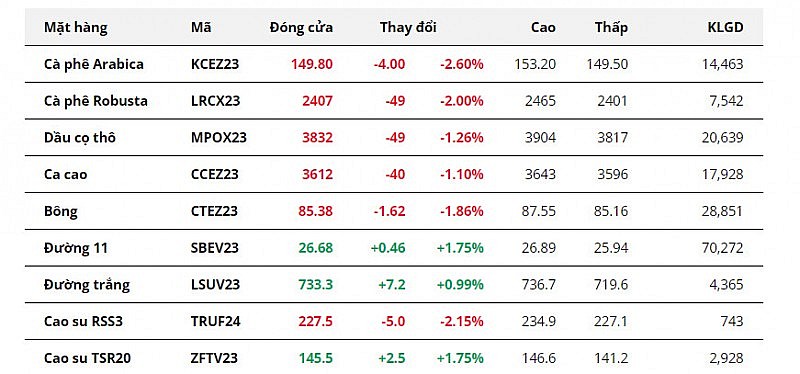Click the 70,272 volume value
The width and height of the screenshot is (800, 374).
coord(722,248)
